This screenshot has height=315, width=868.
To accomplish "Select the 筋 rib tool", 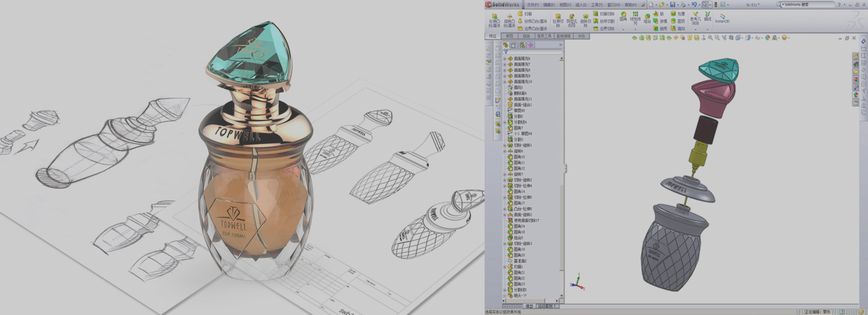I will click(659, 13).
